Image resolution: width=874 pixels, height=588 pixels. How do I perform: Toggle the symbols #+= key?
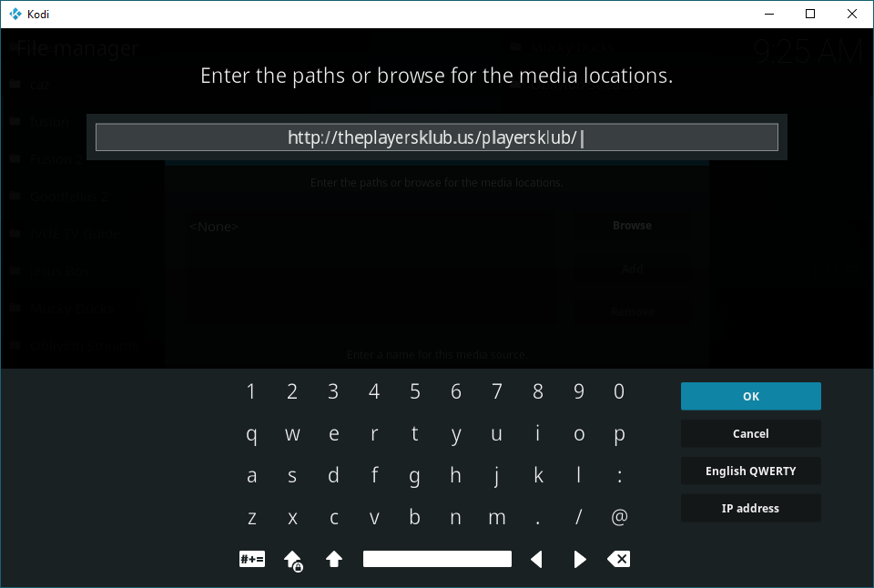pos(252,559)
